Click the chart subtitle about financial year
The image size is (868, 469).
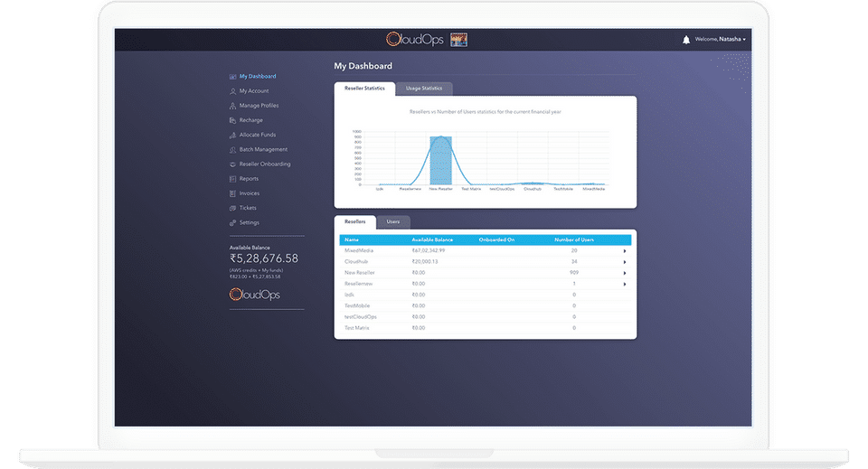485,112
